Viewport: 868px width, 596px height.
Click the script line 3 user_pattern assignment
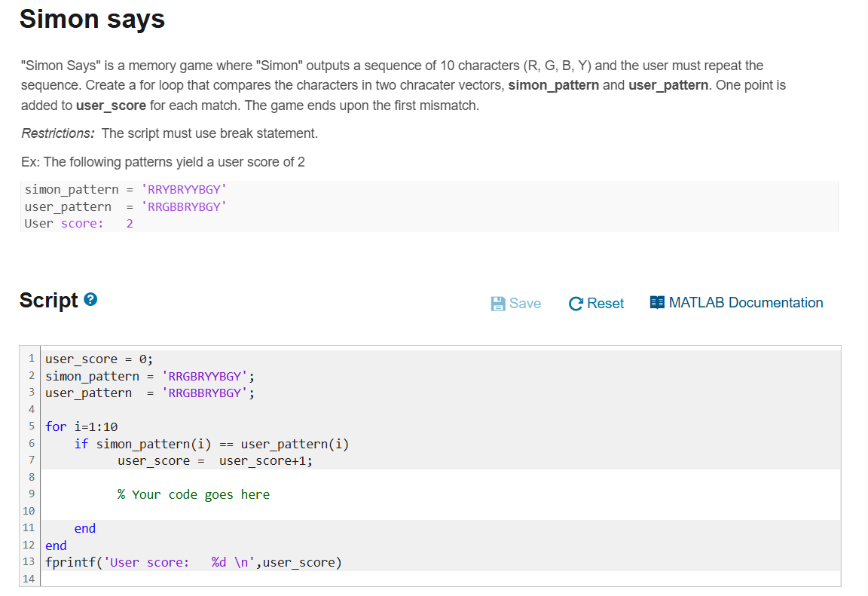point(150,393)
